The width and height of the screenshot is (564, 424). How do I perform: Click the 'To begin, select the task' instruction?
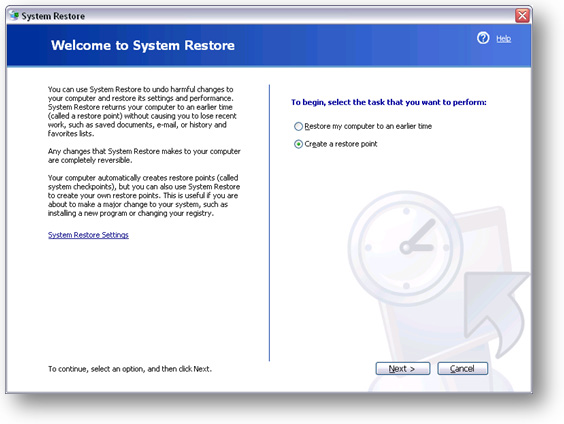pos(388,102)
